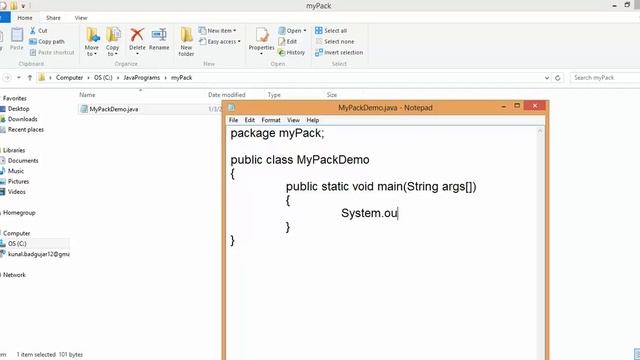Viewport: 640px width, 360px height.
Task: Click the History button
Action: coord(291,52)
